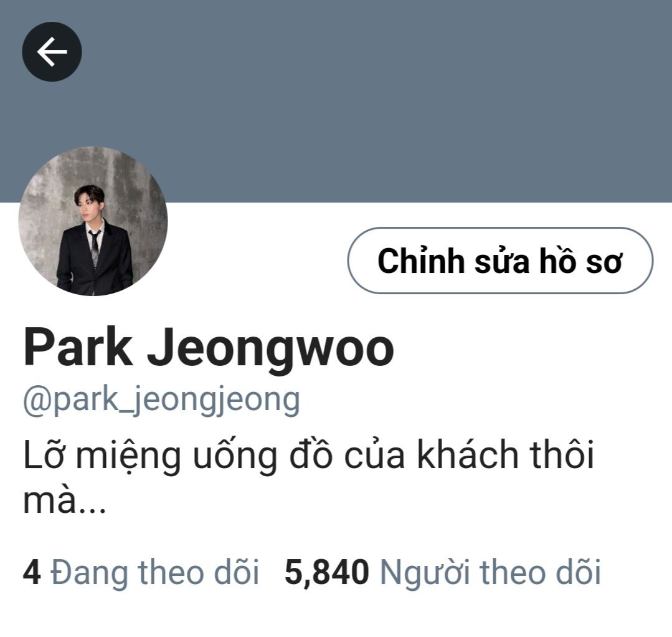Edit profile via the outlined pill button
The image size is (672, 637).
click(500, 261)
